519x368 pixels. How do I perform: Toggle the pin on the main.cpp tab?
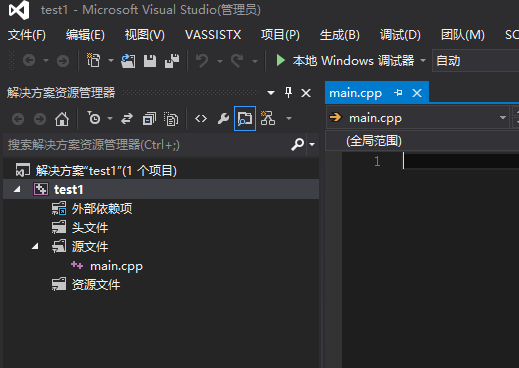[398, 93]
